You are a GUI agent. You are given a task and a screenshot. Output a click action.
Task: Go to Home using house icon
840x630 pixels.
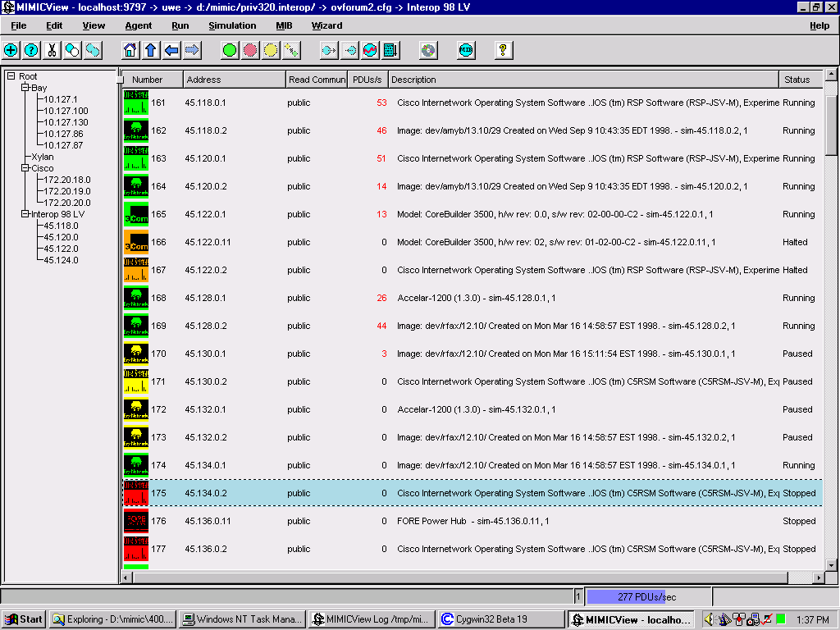point(130,50)
